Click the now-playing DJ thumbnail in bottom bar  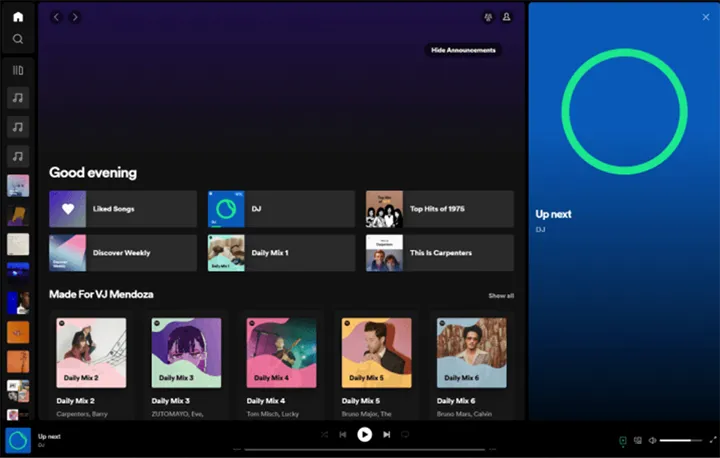(x=18, y=440)
